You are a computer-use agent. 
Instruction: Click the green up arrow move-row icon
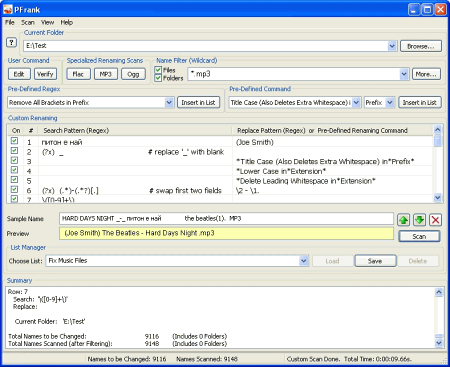[404, 220]
